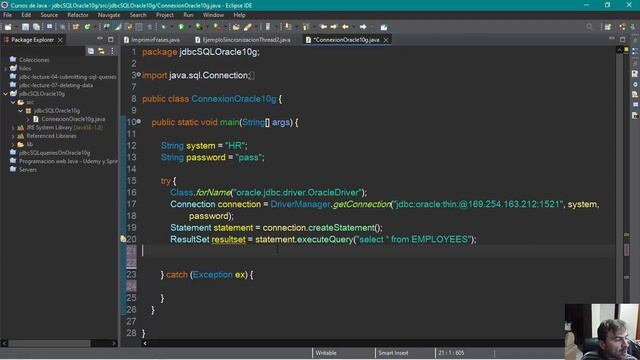640x360 pixels.
Task: Open the Source menu
Action: [49, 15]
